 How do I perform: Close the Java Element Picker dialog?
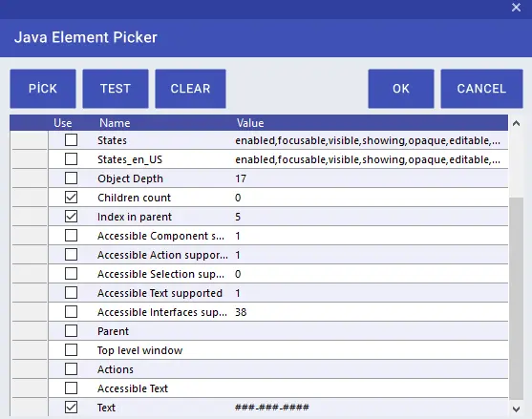pos(516,7)
